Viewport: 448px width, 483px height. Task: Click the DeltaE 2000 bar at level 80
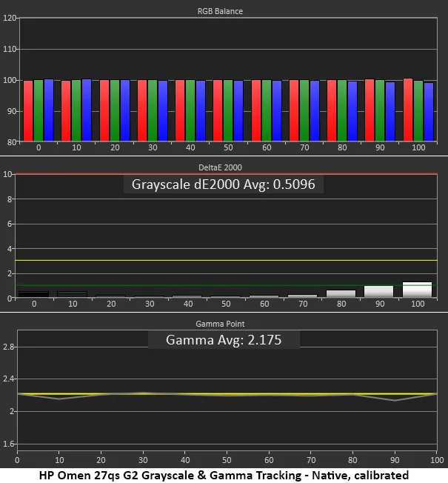[x=341, y=293]
